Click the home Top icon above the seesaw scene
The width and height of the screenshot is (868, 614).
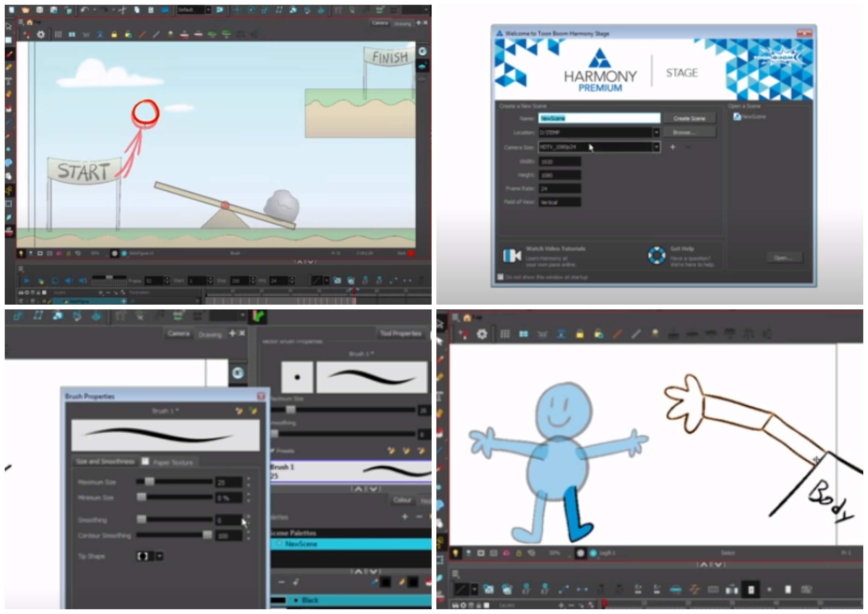coord(30,23)
